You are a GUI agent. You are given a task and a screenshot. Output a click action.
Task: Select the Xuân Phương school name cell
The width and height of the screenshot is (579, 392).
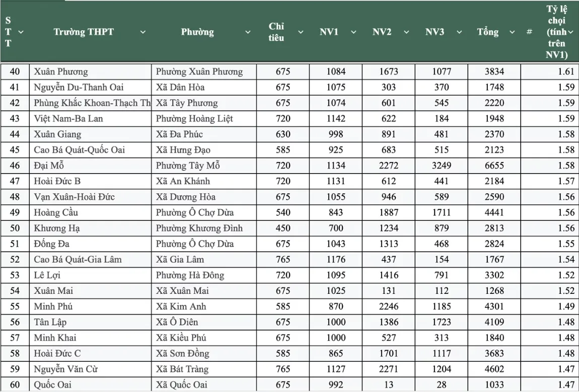61,71
